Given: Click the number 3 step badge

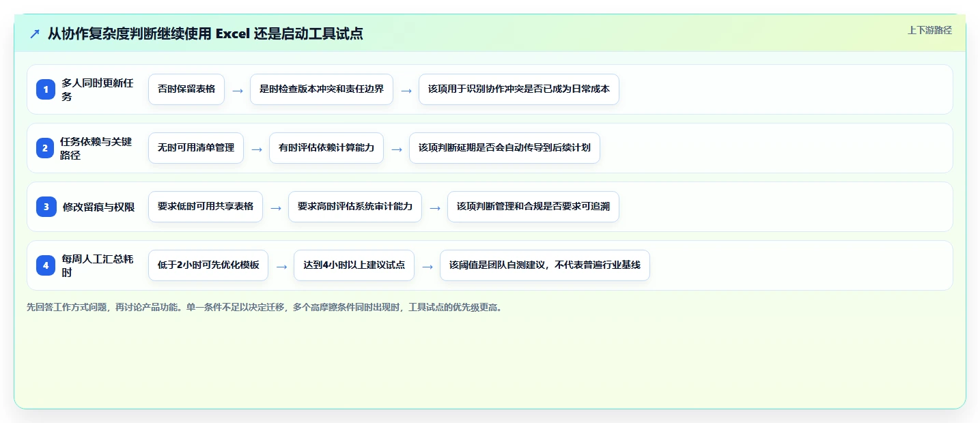Looking at the screenshot, I should coord(46,207).
